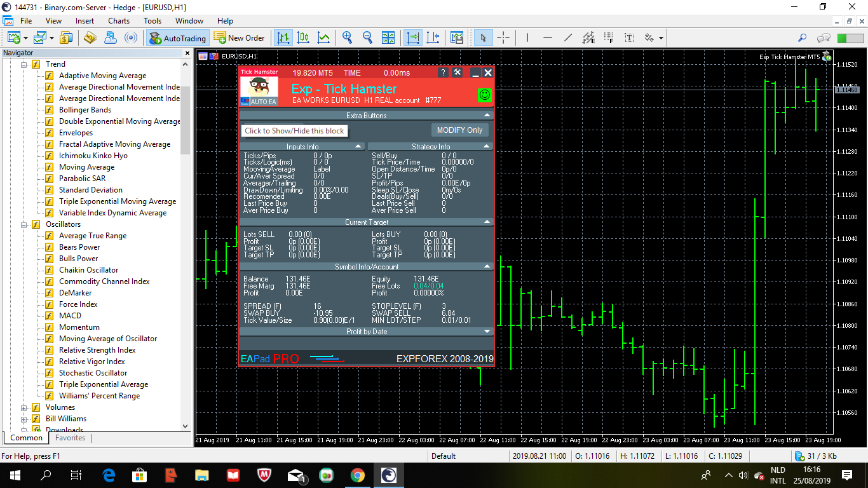Select the Fibonacci retracement tool
Image resolution: width=868 pixels, height=488 pixels.
point(609,38)
